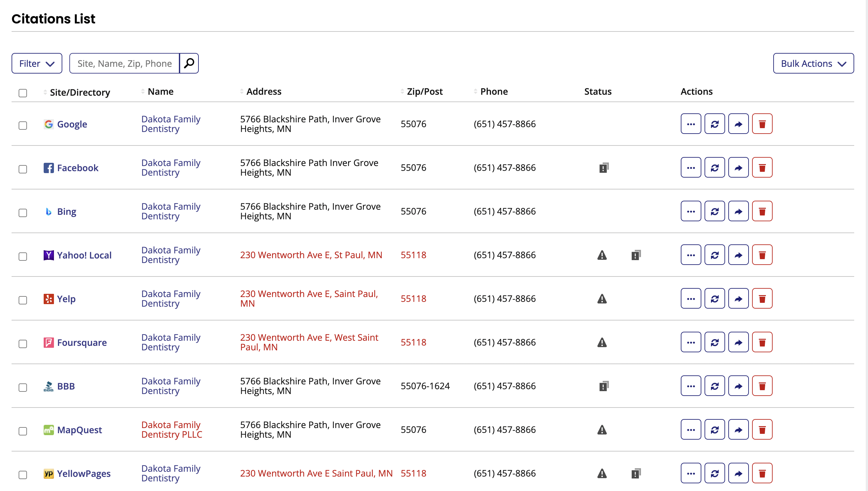Click Yahoo! Local duplicate status icon

click(x=636, y=255)
